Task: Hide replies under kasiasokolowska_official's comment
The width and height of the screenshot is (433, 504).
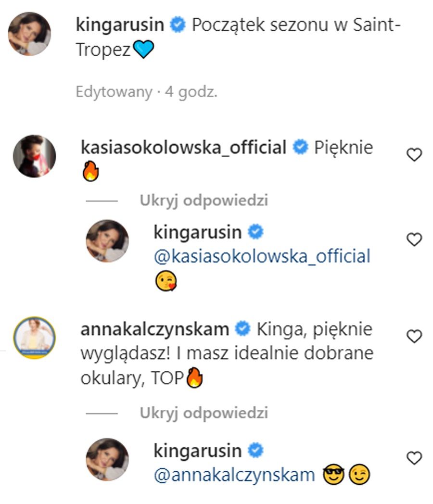Action: 204,201
